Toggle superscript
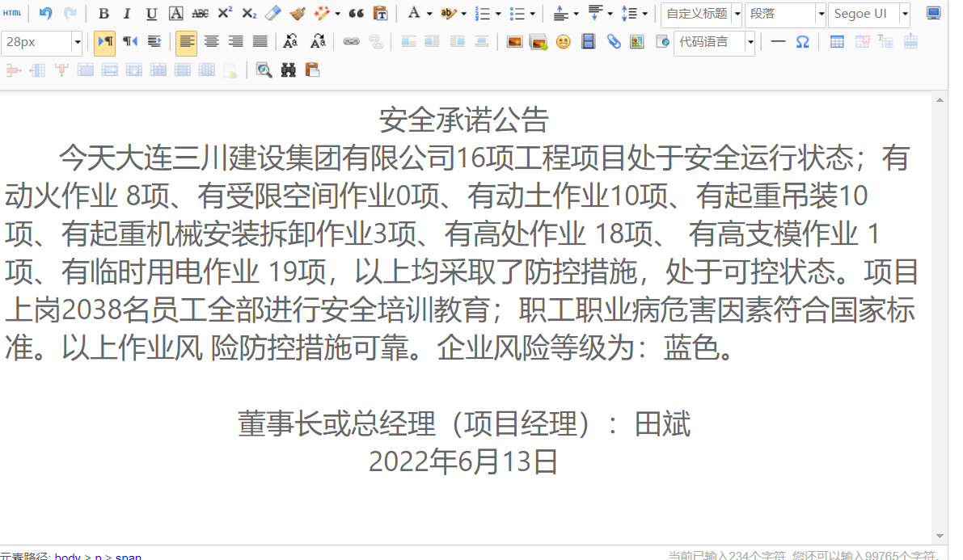963x560 pixels. (x=225, y=13)
